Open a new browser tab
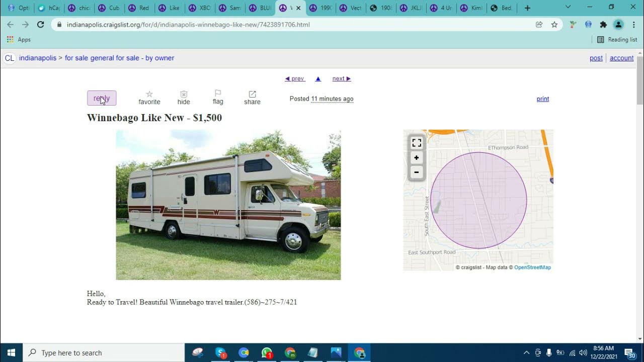The width and height of the screenshot is (644, 362). (527, 8)
